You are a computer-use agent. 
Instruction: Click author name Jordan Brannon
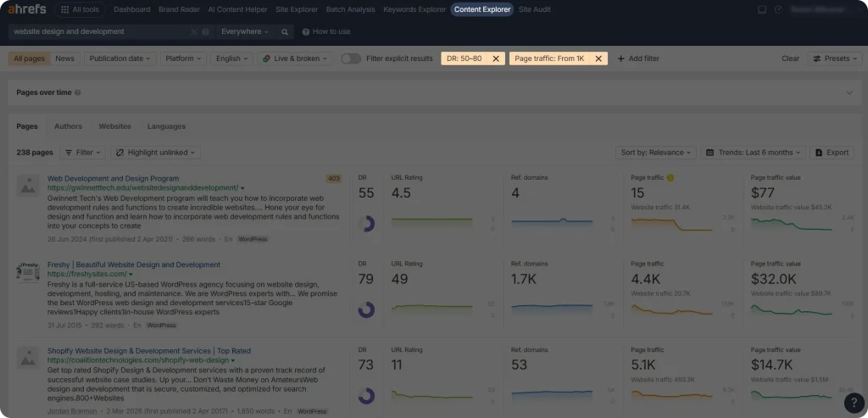[x=72, y=411]
